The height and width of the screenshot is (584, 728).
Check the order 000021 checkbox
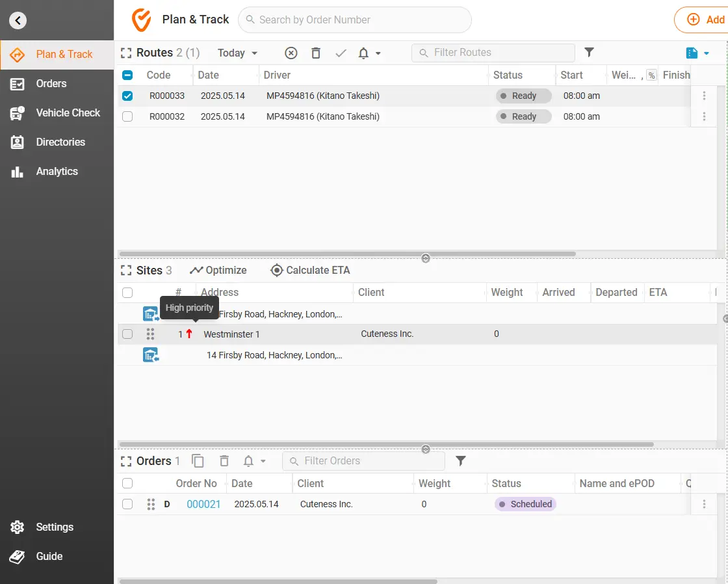coord(127,504)
